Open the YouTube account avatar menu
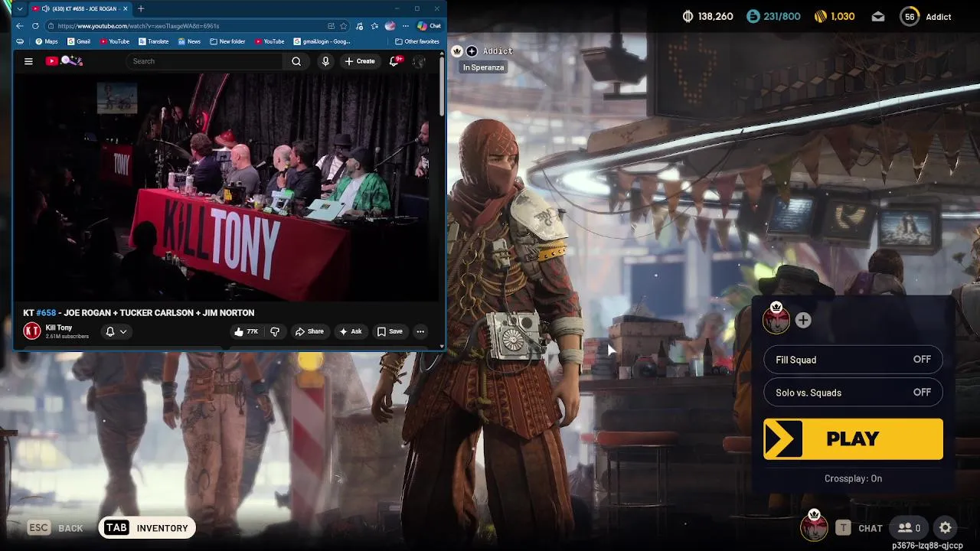 pos(419,61)
